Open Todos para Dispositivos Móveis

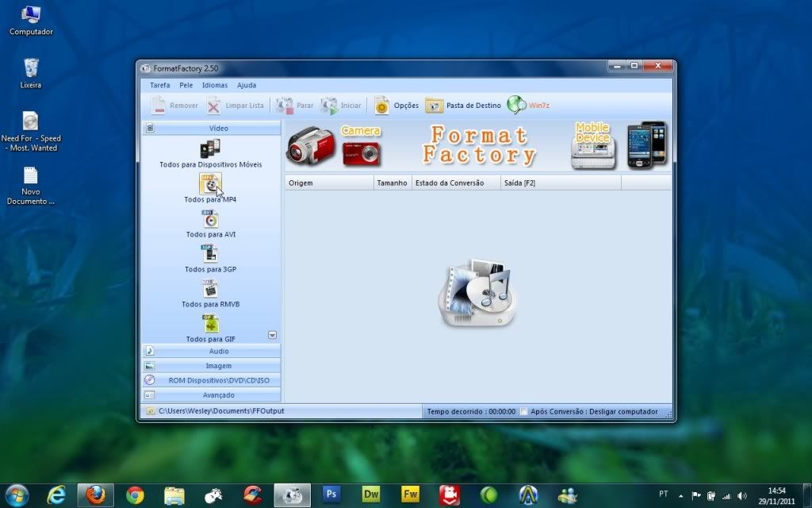click(x=210, y=148)
